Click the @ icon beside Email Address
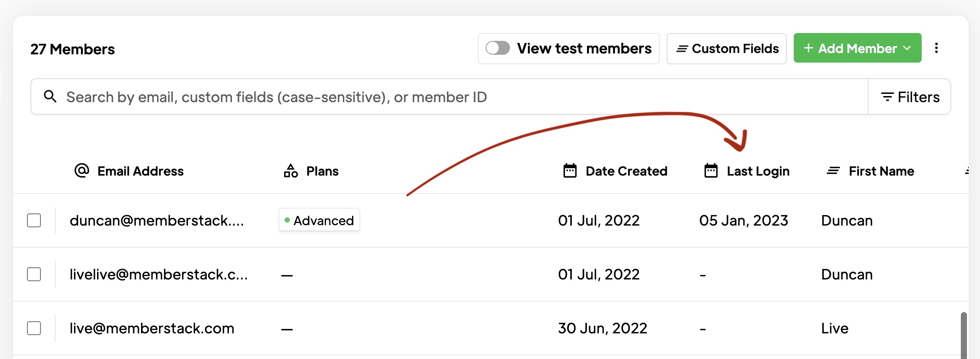The image size is (980, 359). point(82,170)
